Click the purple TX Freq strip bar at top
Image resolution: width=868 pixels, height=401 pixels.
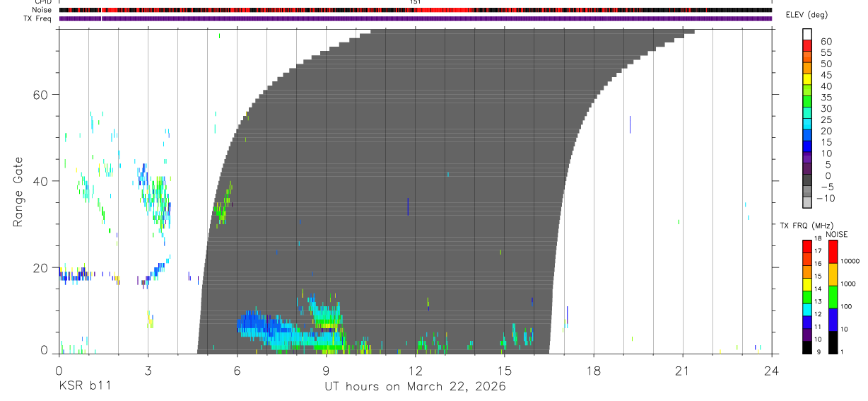tap(415, 18)
